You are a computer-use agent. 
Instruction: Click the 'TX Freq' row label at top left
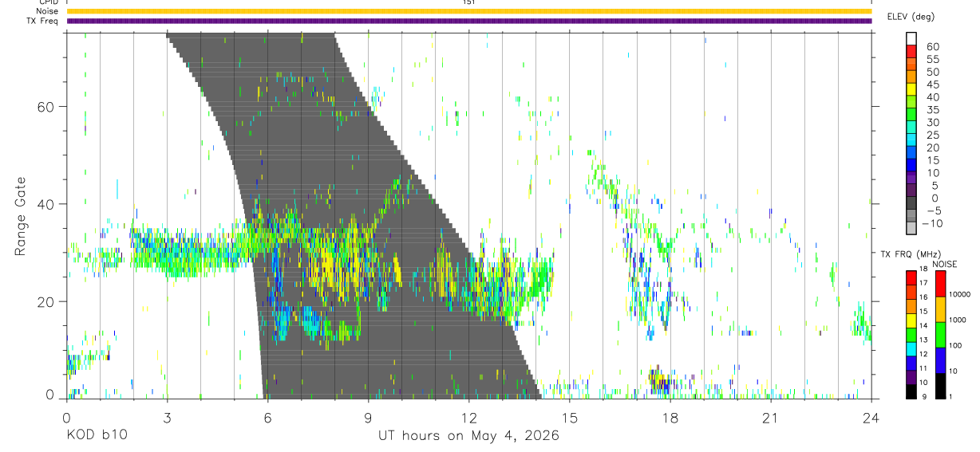43,22
